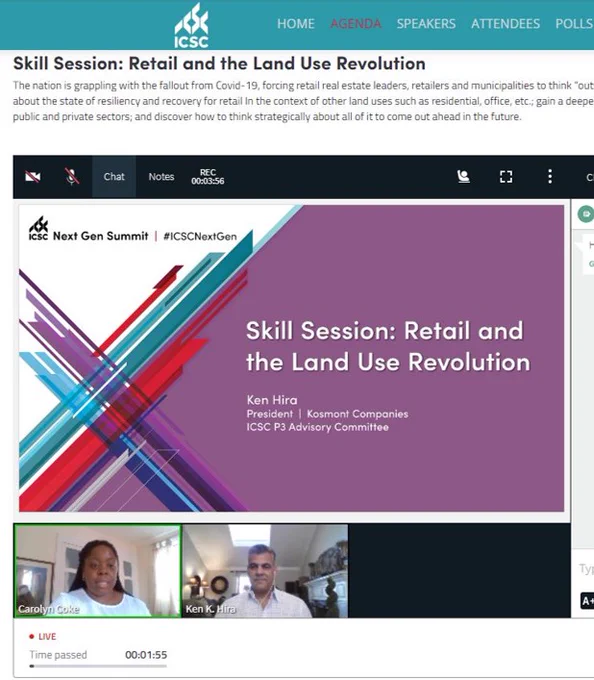594x680 pixels.
Task: Click the presentation slide title text
Action: point(388,346)
